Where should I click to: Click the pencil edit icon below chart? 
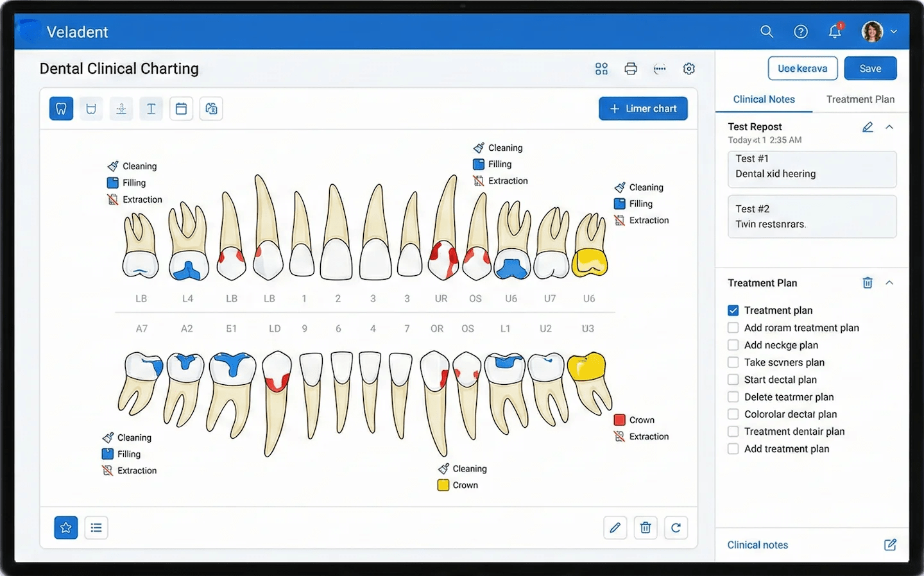coord(615,528)
